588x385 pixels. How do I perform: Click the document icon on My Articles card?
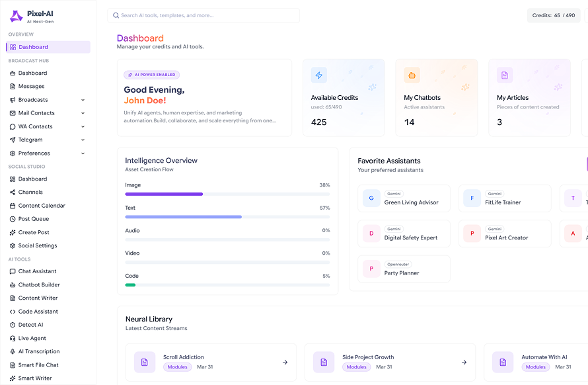tap(505, 75)
